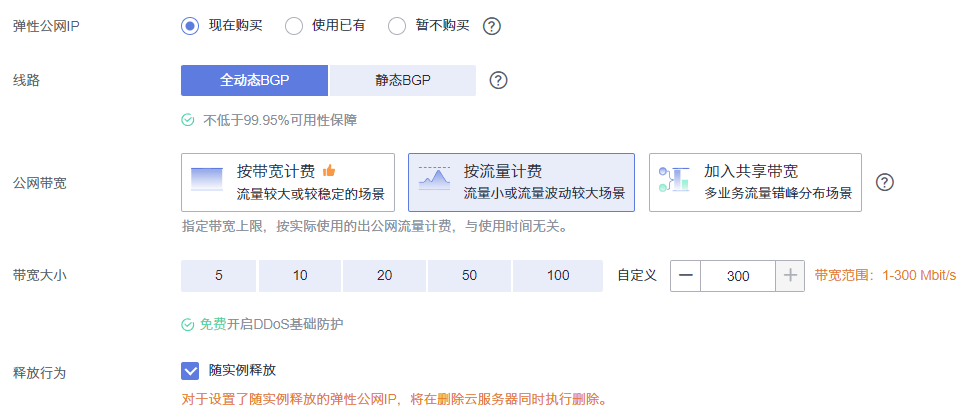Click the help icon next to 静态BGP
Screen dimensions: 965x415
(x=498, y=80)
